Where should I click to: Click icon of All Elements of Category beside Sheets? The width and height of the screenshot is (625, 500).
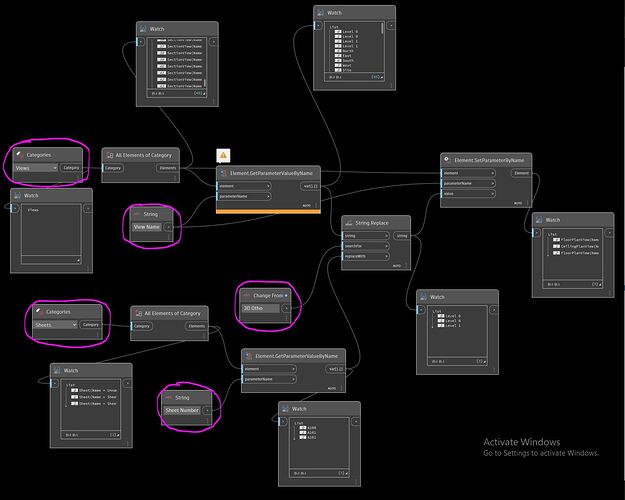coord(138,313)
